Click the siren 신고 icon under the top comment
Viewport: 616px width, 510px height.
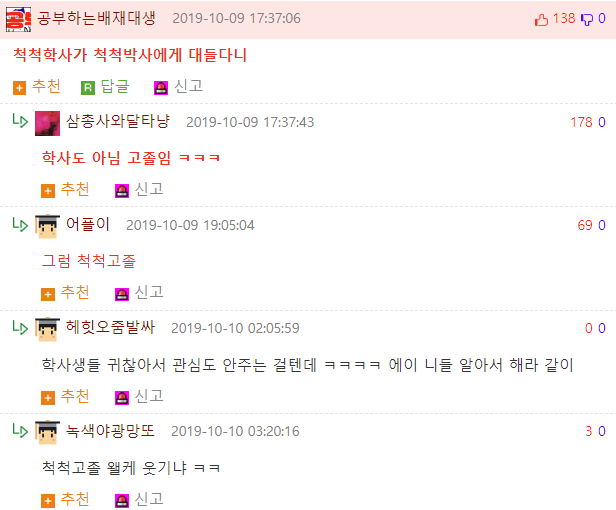point(161,88)
